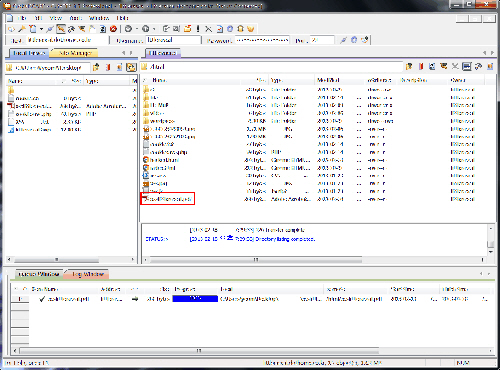
Task: Click the remote path field
Action: tap(271, 67)
